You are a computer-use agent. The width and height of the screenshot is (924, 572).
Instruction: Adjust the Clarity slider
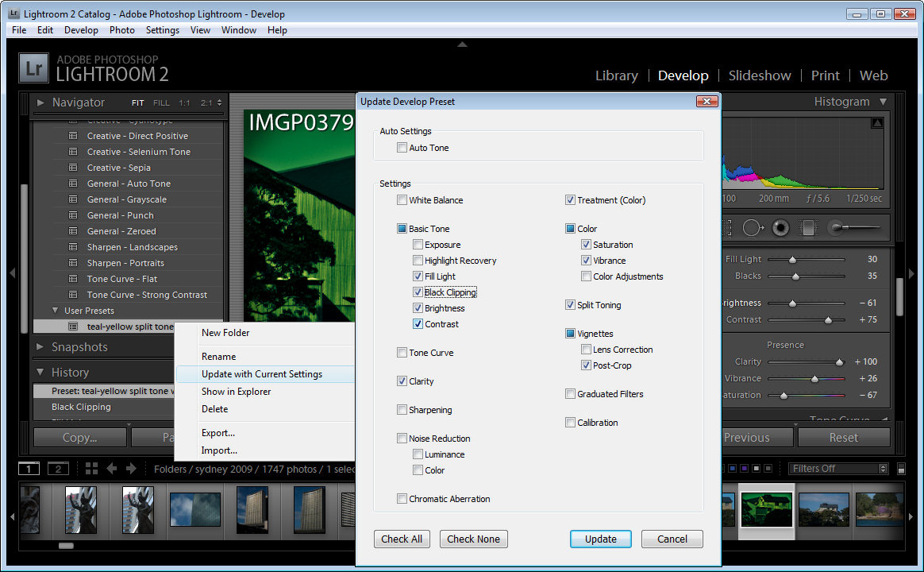pos(839,361)
